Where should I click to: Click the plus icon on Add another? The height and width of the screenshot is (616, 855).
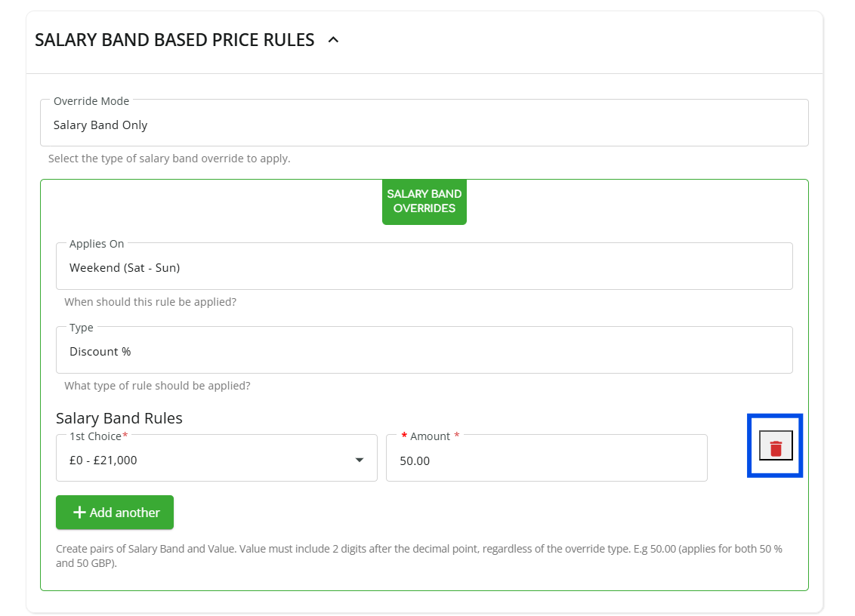pyautogui.click(x=79, y=513)
